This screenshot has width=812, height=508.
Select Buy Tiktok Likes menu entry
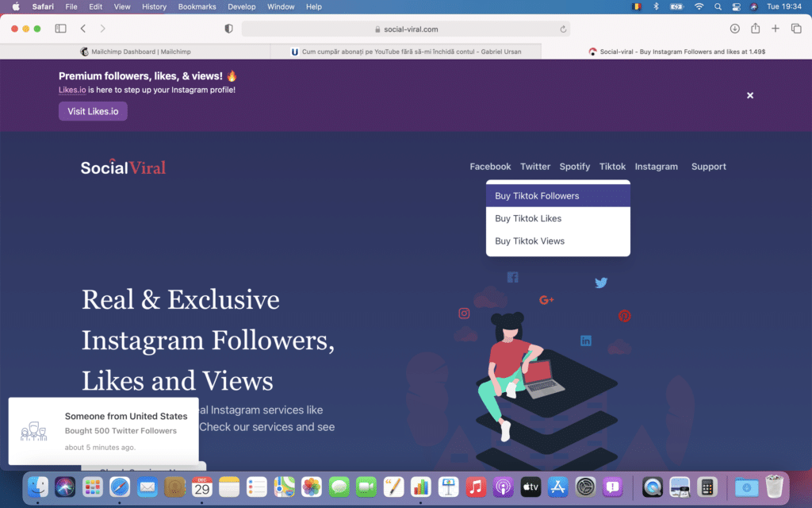pyautogui.click(x=557, y=218)
